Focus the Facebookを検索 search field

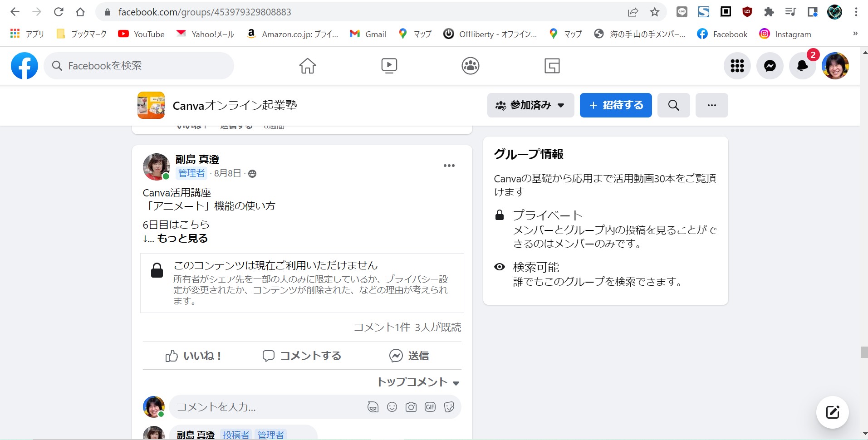(x=139, y=66)
